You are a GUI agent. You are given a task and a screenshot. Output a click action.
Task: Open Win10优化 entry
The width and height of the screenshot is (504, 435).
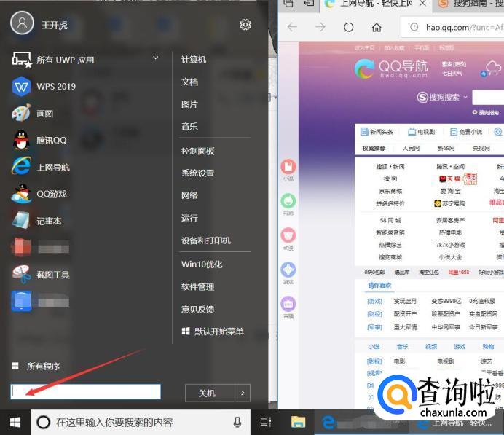(202, 264)
